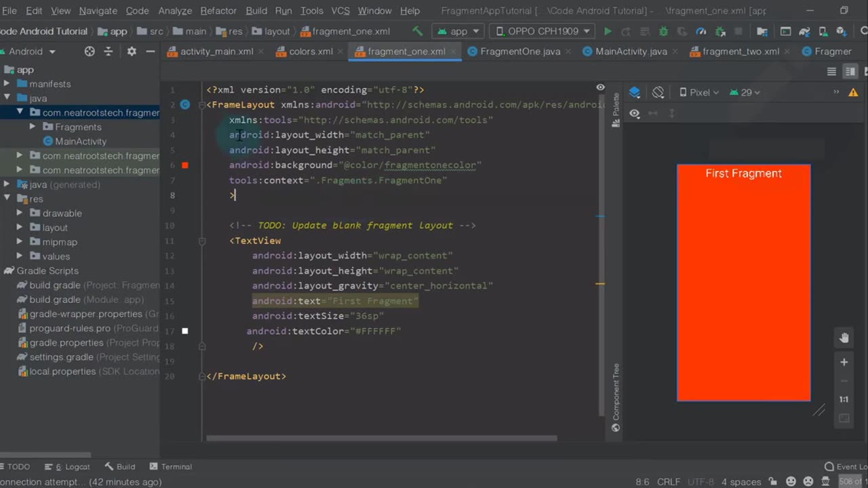Open the Android project view dropdown
The image size is (868, 488).
(x=32, y=52)
